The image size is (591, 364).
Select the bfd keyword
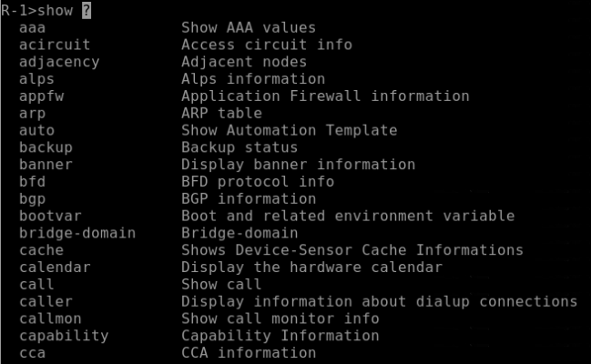[33, 182]
